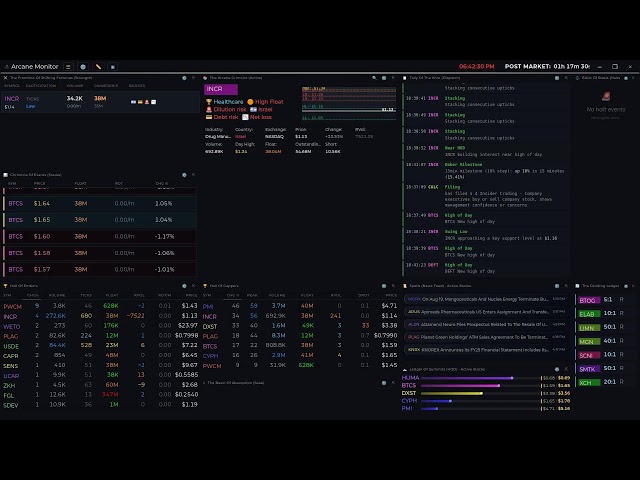This screenshot has width=640, height=480.
Task: Click the R button on the BTOG row
Action: tap(621, 299)
